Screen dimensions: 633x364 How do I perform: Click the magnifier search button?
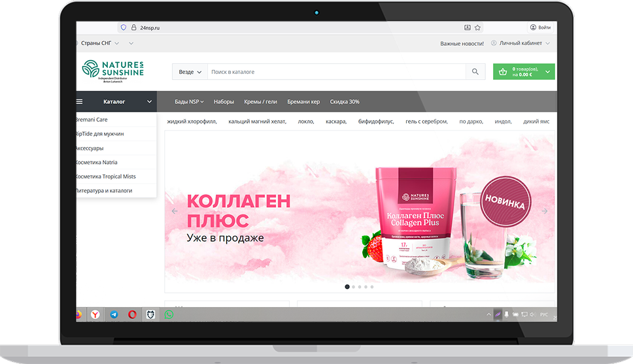click(475, 72)
